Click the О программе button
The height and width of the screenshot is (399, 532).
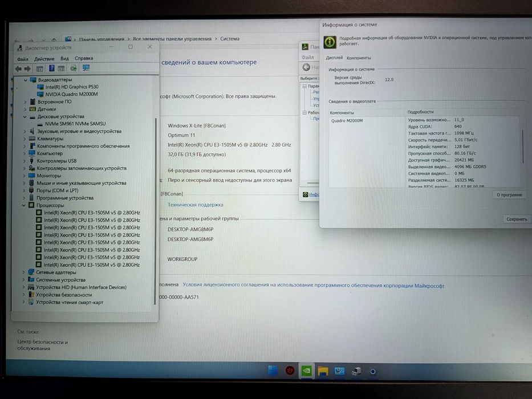click(x=509, y=195)
